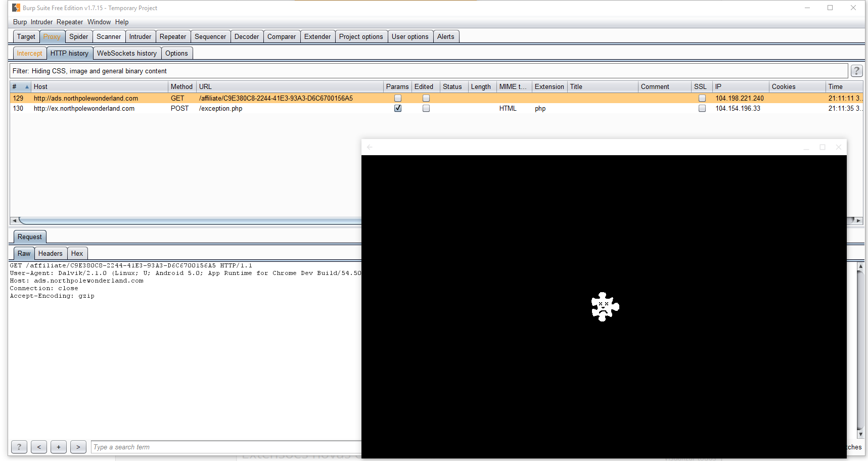This screenshot has width=868, height=461.
Task: Show the Headers view of the request
Action: 51,253
